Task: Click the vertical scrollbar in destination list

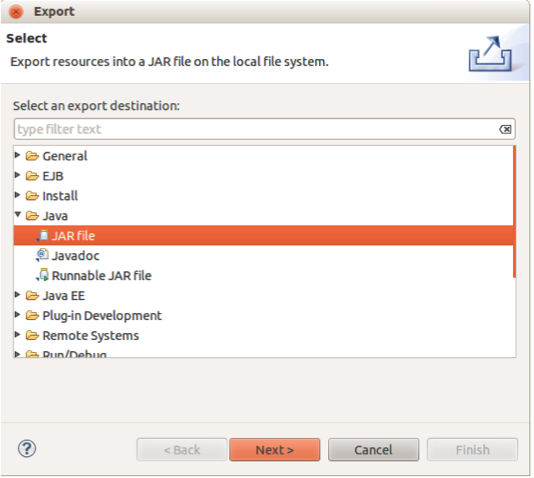Action: click(x=514, y=212)
